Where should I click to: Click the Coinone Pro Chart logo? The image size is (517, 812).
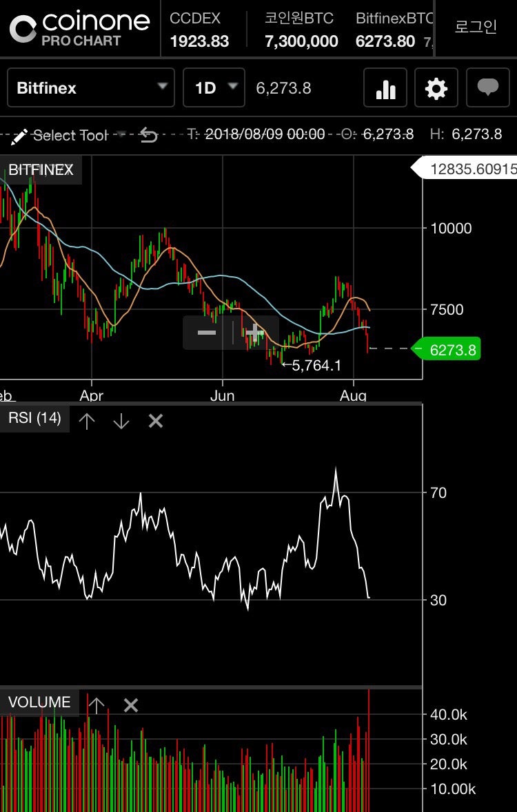[80, 28]
